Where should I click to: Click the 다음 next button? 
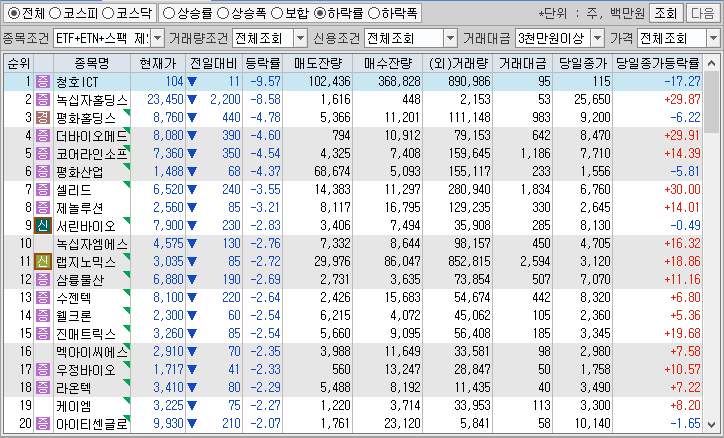pyautogui.click(x=702, y=13)
